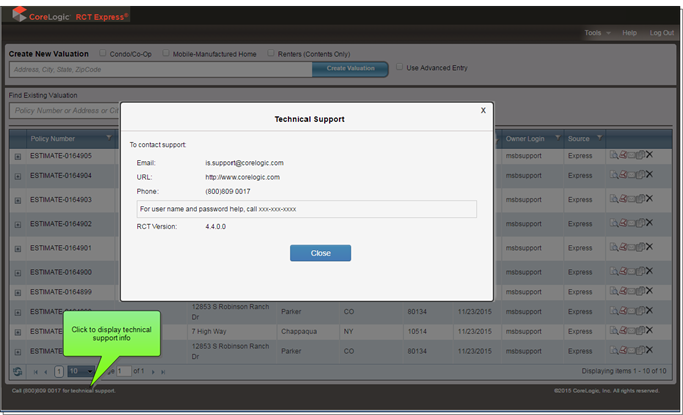Viewport: 683px width, 415px height.
Task: Filter the Owner Login column
Action: pos(558,138)
